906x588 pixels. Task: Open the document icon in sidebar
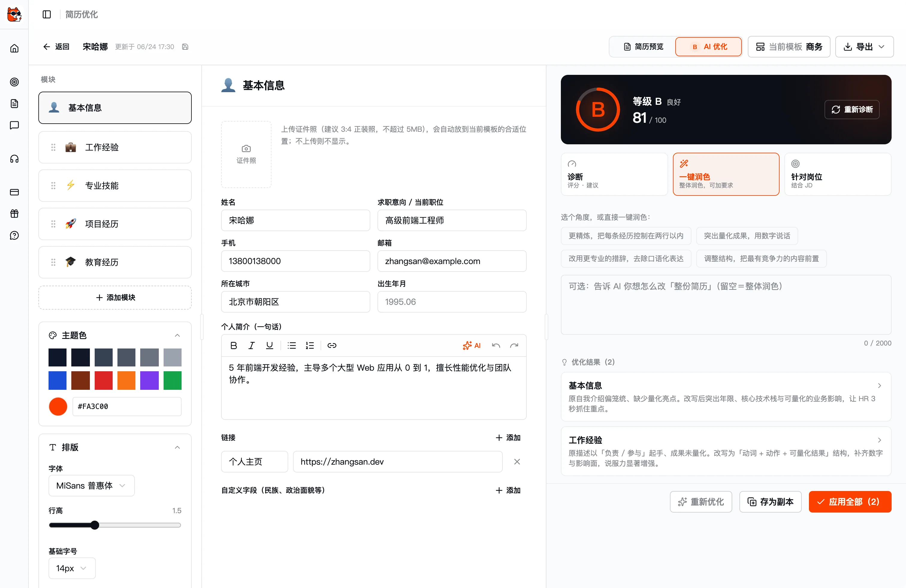coord(14,104)
